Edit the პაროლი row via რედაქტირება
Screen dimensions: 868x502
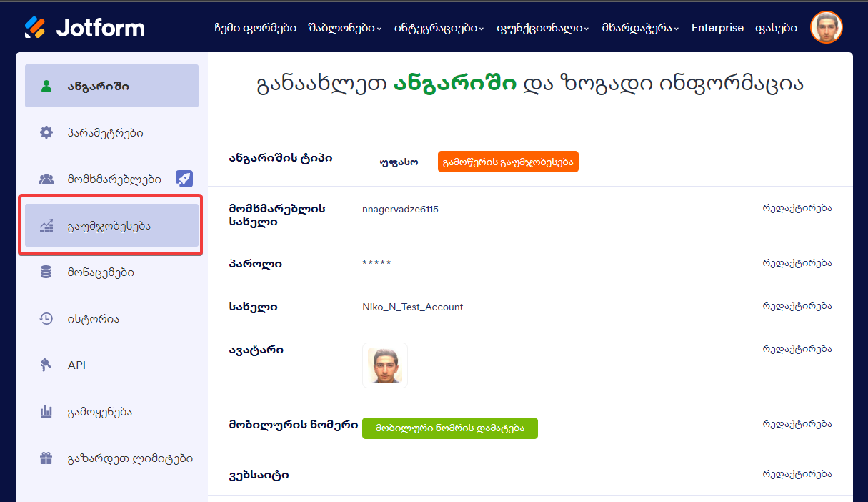(x=797, y=263)
